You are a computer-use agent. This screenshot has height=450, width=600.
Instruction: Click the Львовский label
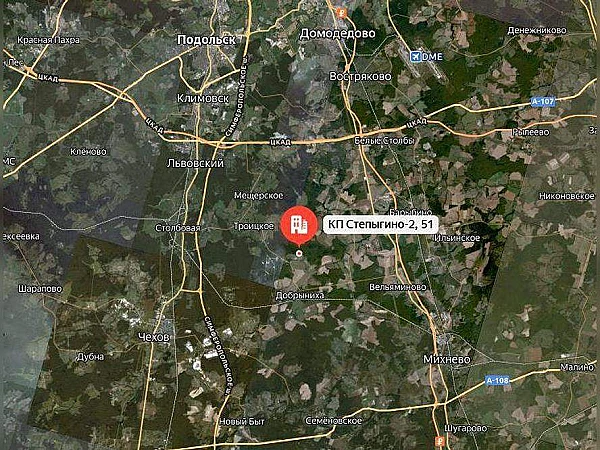click(195, 163)
